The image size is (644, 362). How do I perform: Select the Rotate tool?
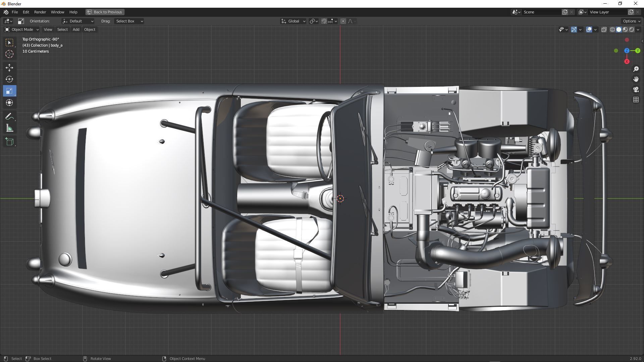[9, 79]
